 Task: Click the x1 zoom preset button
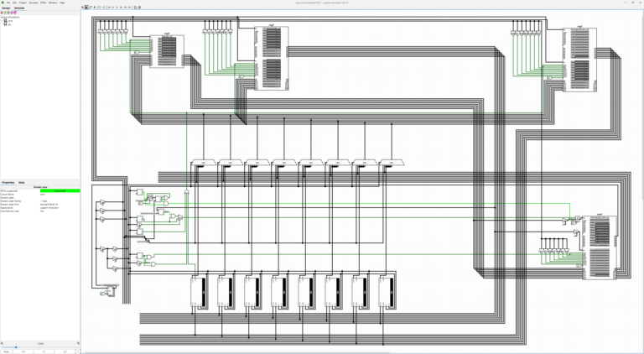[44, 351]
